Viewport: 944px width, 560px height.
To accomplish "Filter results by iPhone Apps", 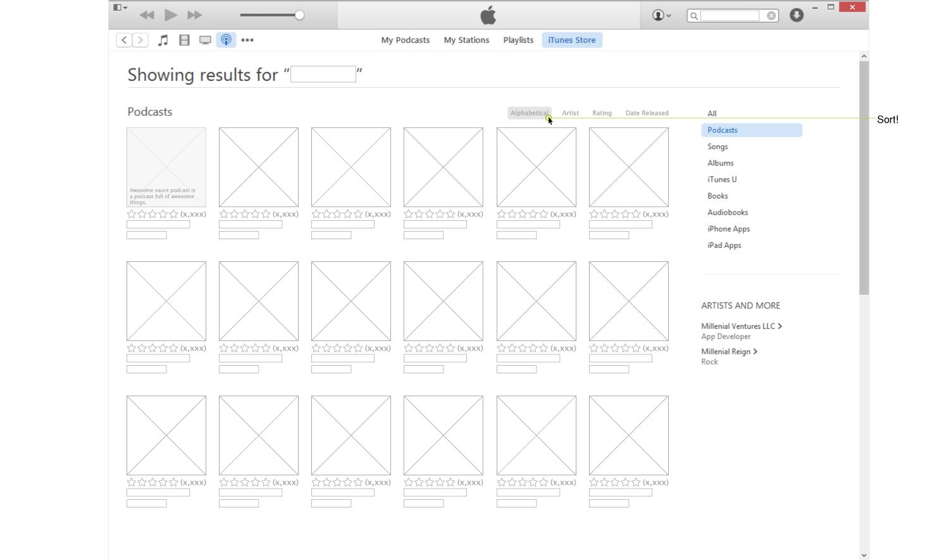I will 728,228.
